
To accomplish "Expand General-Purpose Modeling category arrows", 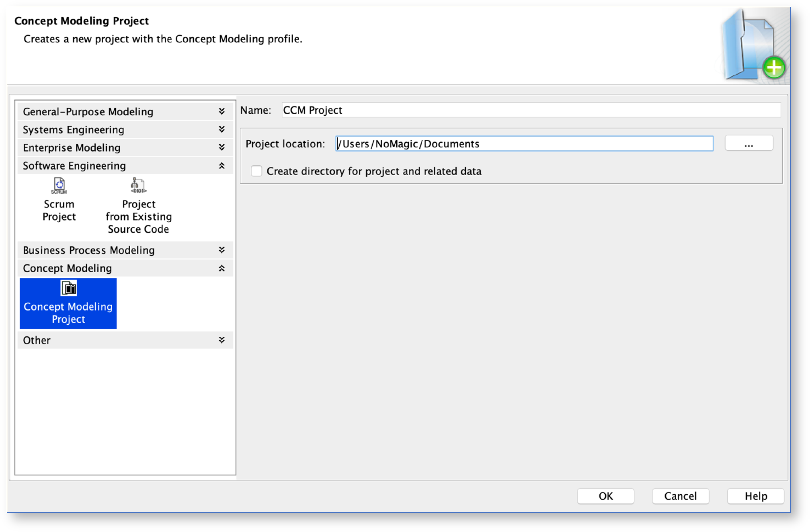I will point(221,111).
